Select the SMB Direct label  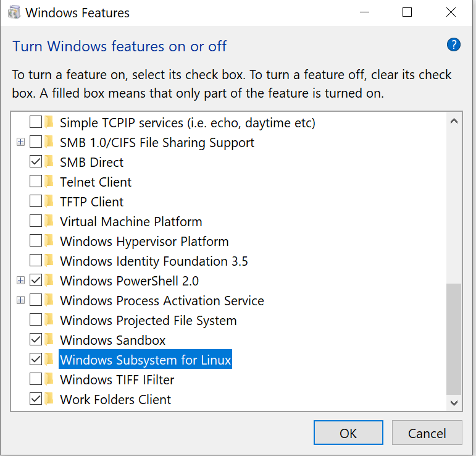[x=91, y=163]
